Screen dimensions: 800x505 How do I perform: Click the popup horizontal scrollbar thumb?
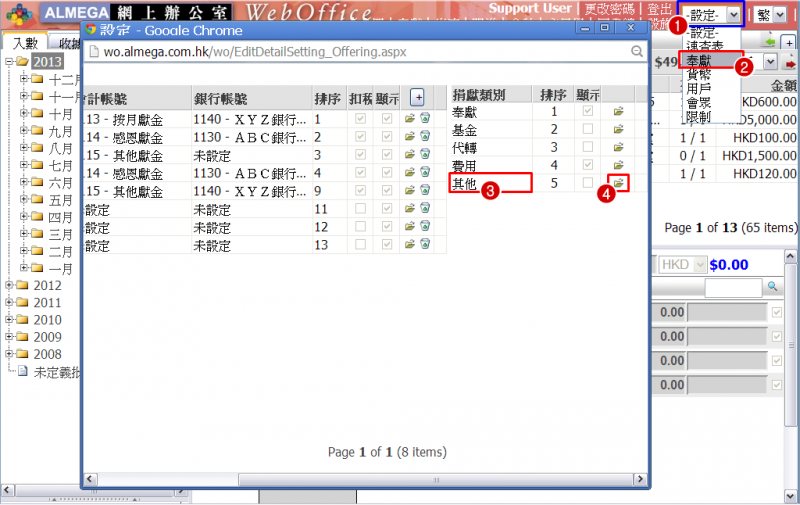tap(436, 479)
